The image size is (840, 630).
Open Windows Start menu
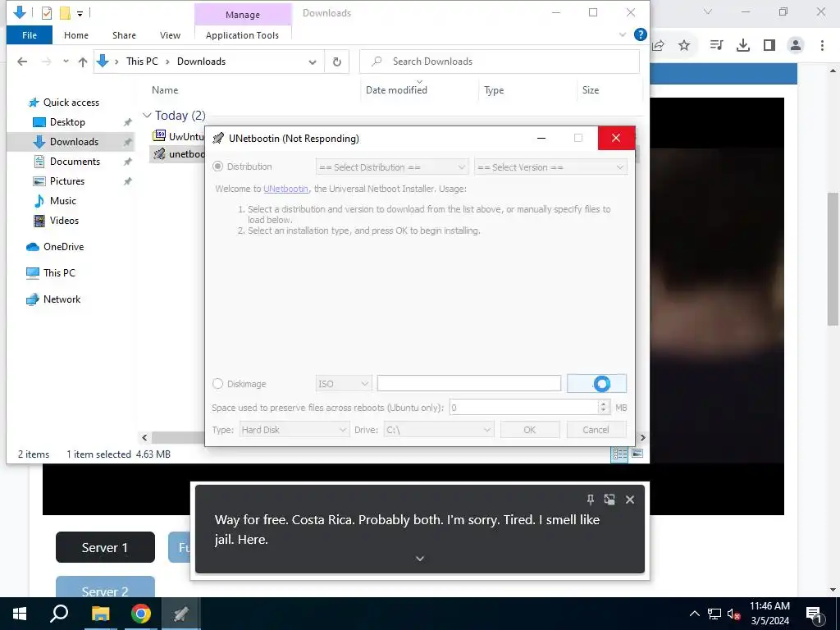[20, 614]
